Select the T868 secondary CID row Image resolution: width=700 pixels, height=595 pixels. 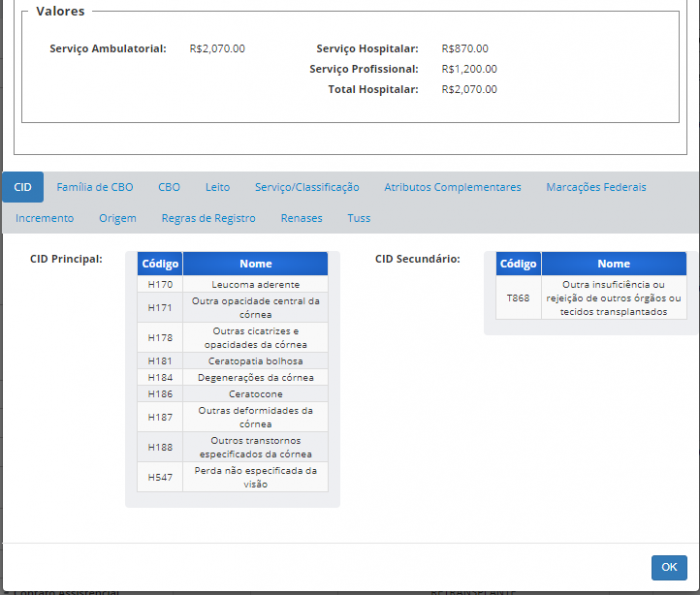pos(591,298)
